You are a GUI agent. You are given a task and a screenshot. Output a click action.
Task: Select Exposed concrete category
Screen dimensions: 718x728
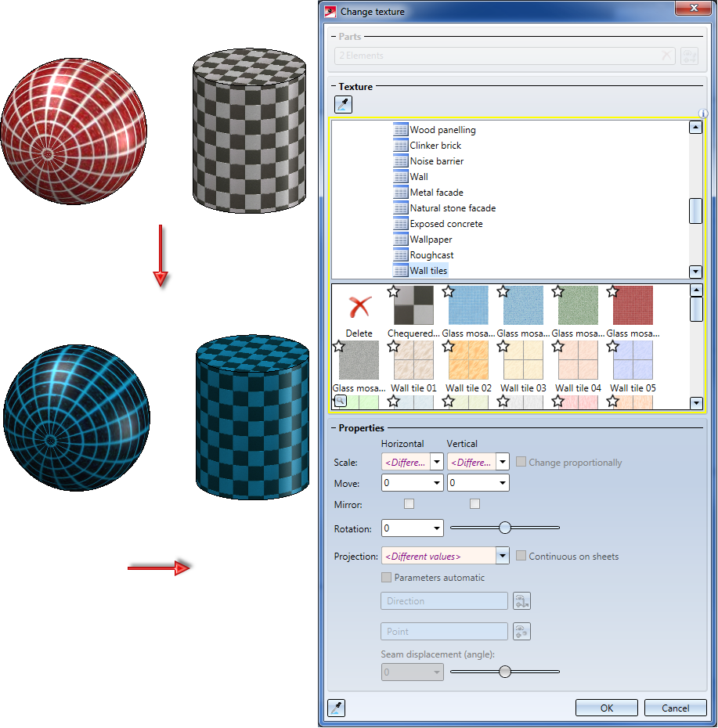(446, 224)
